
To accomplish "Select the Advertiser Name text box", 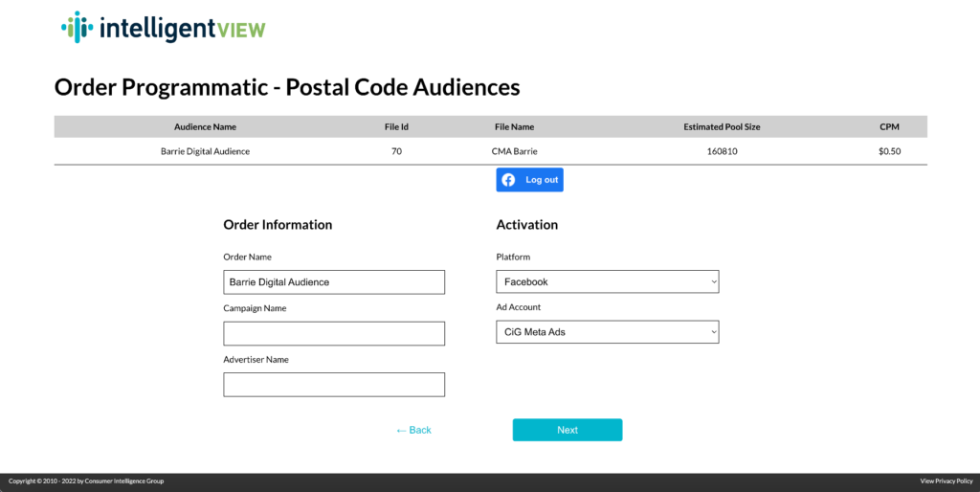I will click(334, 385).
